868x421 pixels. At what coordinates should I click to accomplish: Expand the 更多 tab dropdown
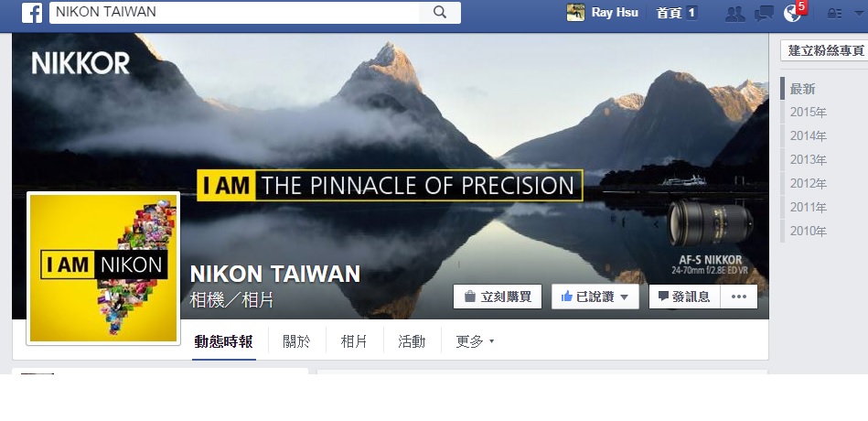[x=475, y=341]
